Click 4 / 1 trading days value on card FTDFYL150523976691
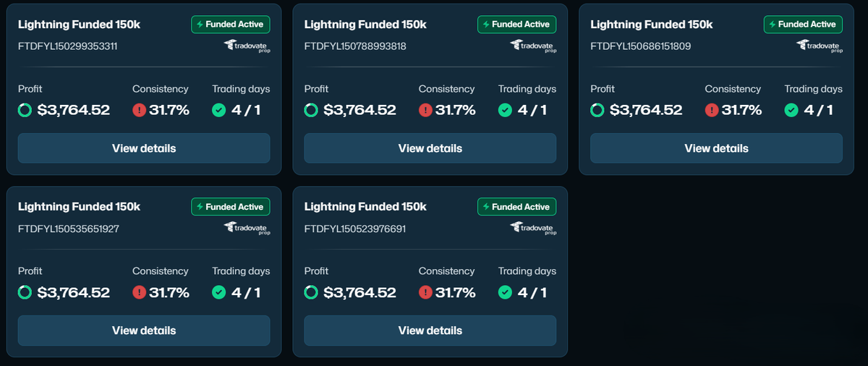Screen dimensions: 868x366 (531, 292)
